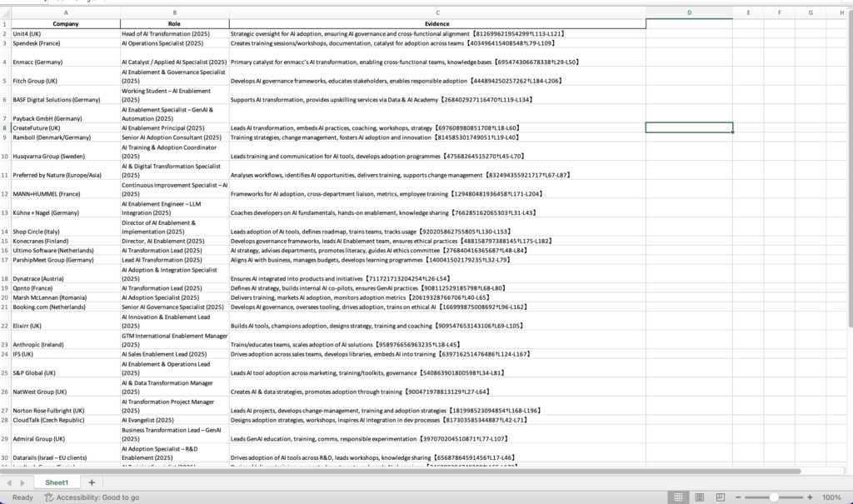The height and width of the screenshot is (504, 853).
Task: Click the zoom slider handle
Action: [774, 497]
